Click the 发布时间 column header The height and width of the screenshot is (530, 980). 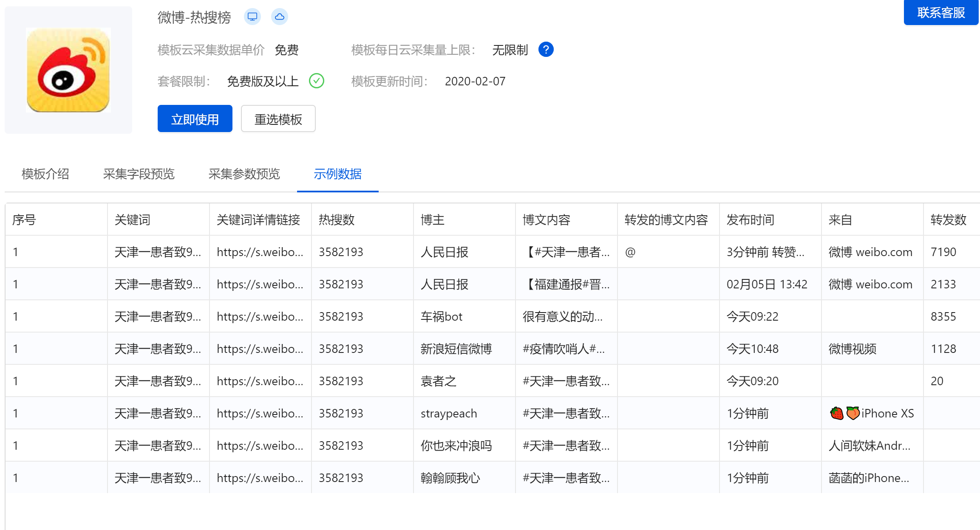(750, 220)
